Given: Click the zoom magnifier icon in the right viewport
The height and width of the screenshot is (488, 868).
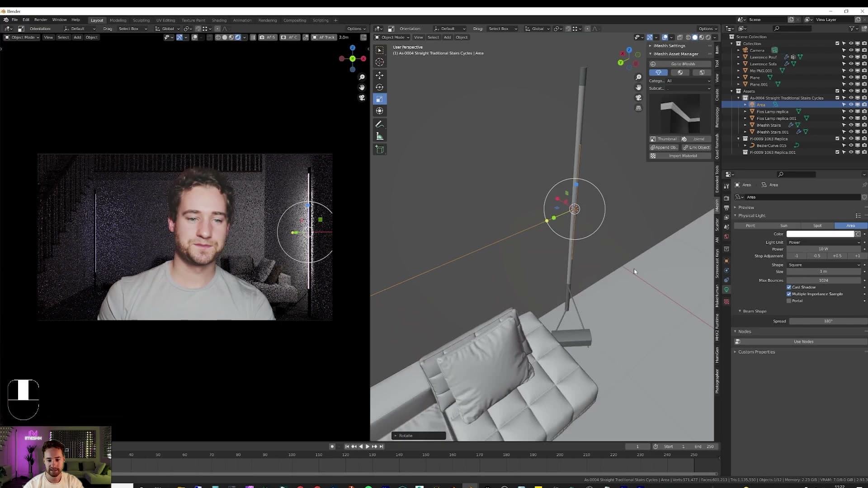Looking at the screenshot, I should click(638, 77).
